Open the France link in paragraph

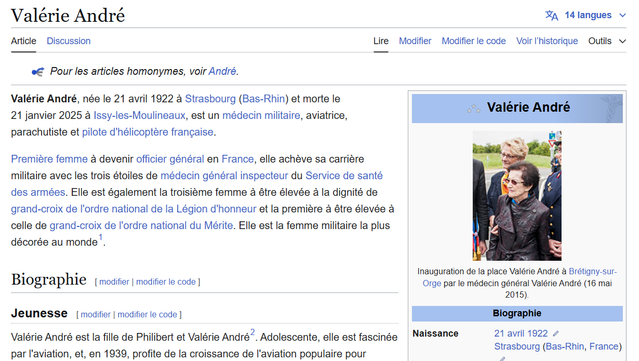(237, 159)
